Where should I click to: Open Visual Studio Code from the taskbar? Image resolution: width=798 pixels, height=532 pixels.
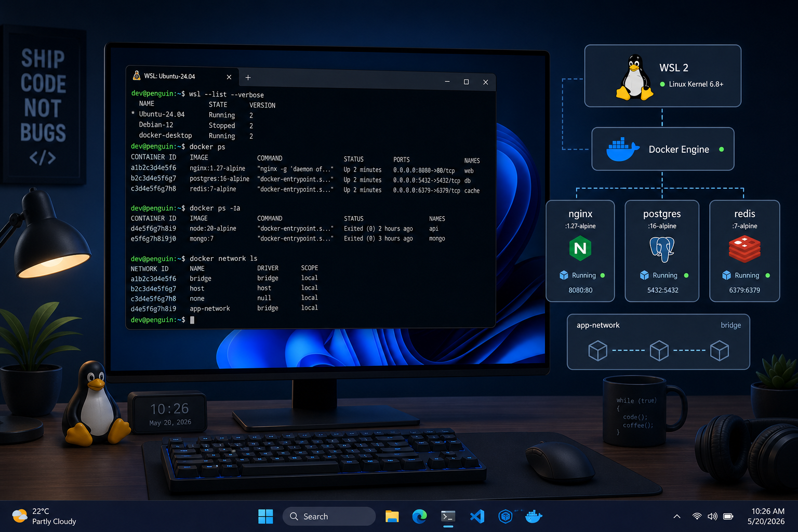click(477, 516)
